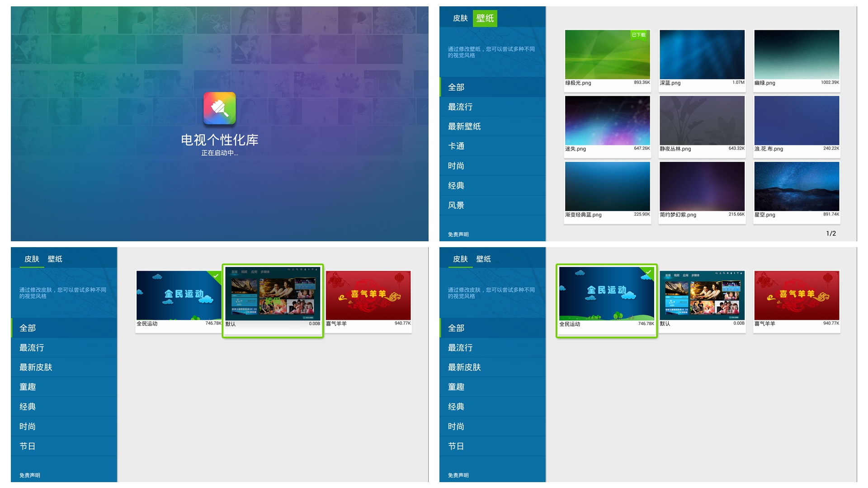Select the 深蓝.png wallpaper thumbnail
868x488 pixels.
coord(702,55)
